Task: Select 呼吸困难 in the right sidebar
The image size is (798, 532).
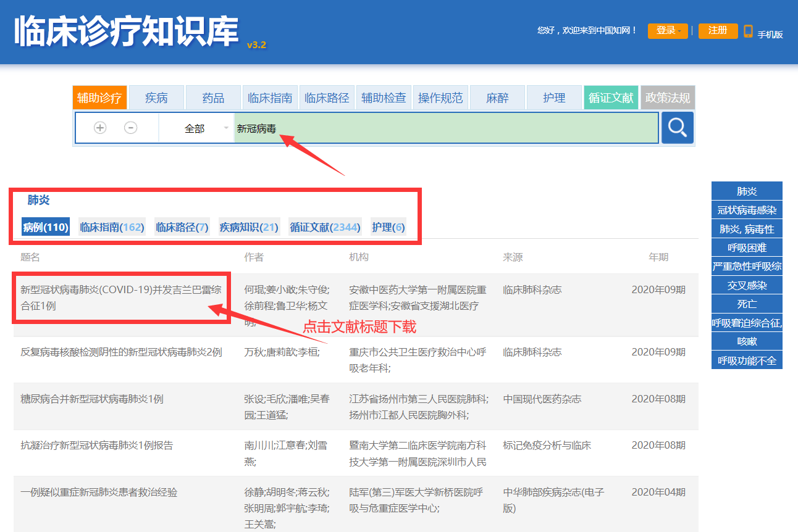Action: point(747,246)
